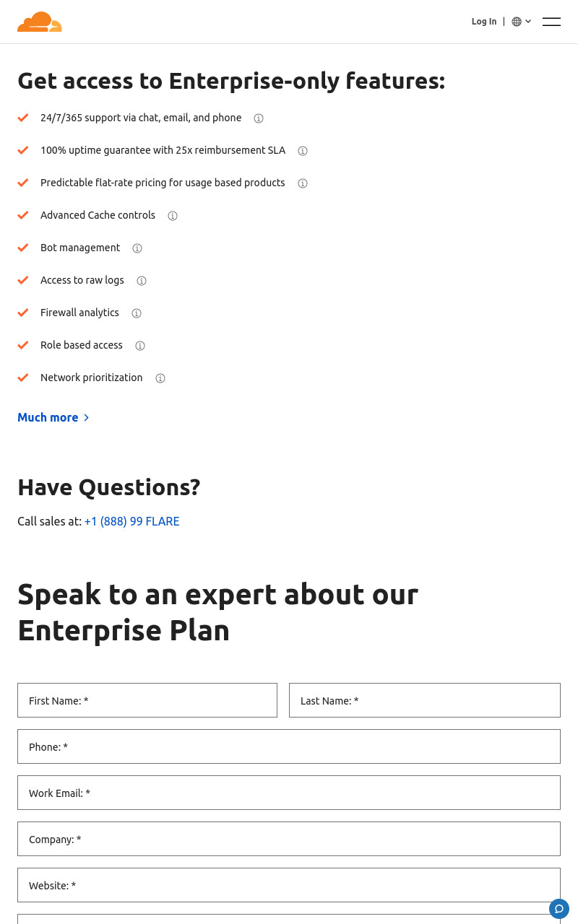Show info icon beside Firewall analytics
This screenshot has height=924, width=578.
pos(137,313)
